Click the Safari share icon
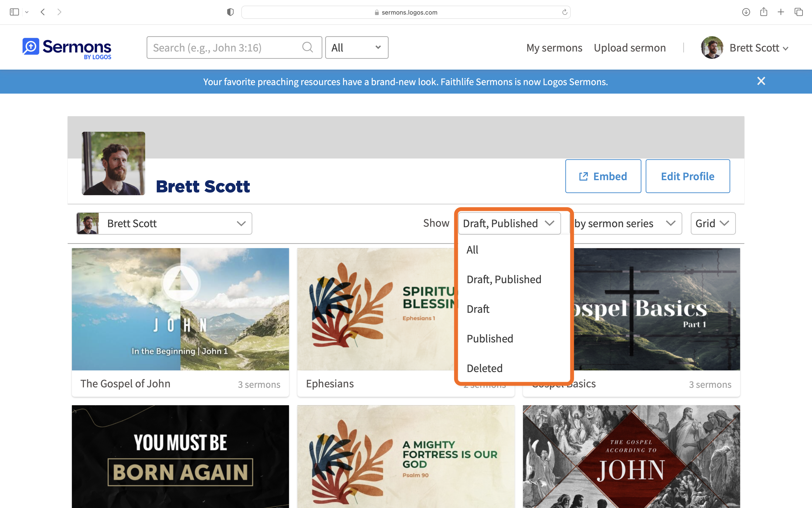 pyautogui.click(x=764, y=12)
